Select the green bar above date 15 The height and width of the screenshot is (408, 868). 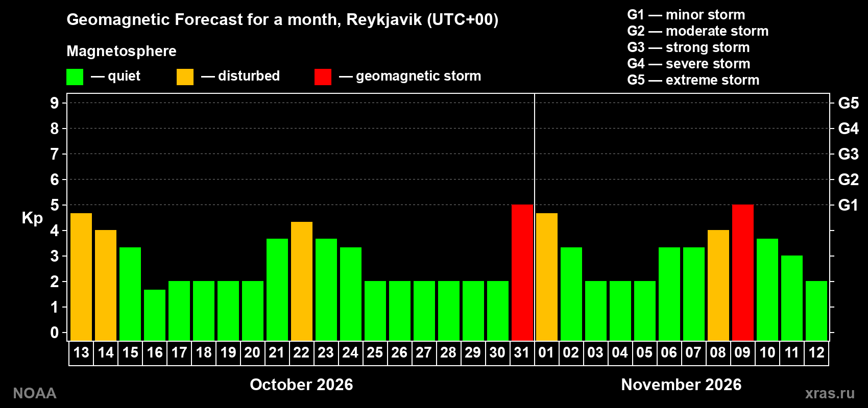[x=130, y=294]
